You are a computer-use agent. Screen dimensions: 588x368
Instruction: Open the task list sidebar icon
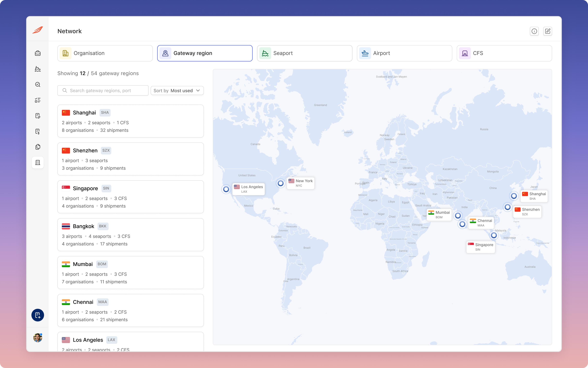[x=38, y=100]
